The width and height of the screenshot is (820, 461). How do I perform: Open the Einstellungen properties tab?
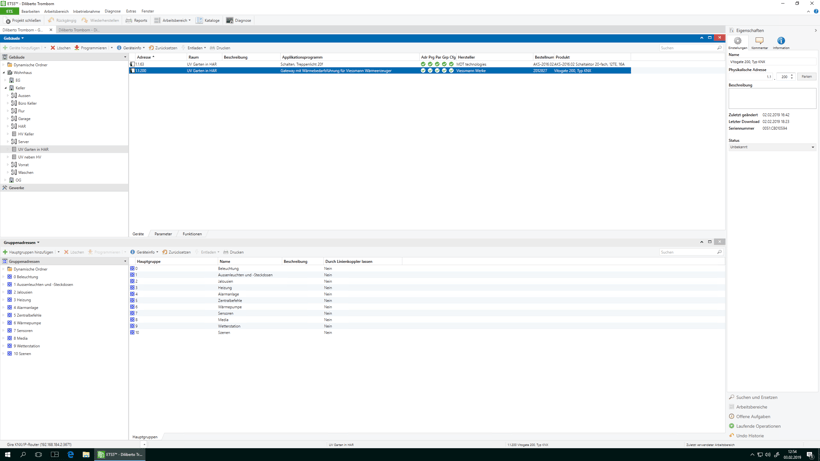(x=737, y=43)
